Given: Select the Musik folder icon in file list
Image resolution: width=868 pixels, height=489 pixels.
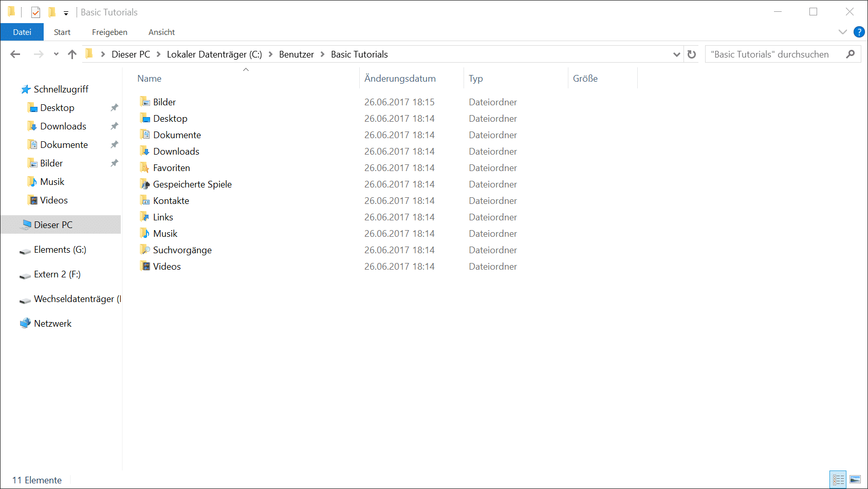Looking at the screenshot, I should 145,233.
